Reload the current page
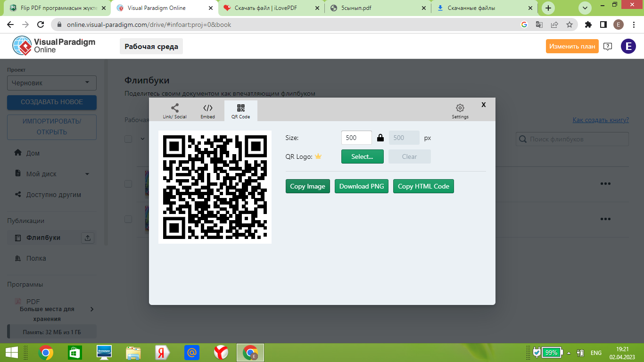This screenshot has height=362, width=644. [x=41, y=25]
